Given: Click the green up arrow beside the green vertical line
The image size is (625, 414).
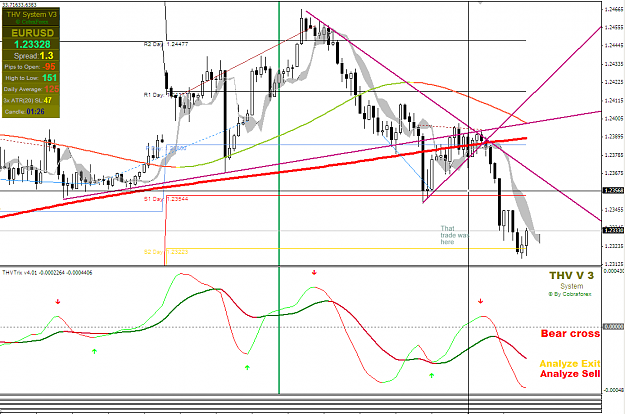Looking at the screenshot, I should tap(247, 367).
